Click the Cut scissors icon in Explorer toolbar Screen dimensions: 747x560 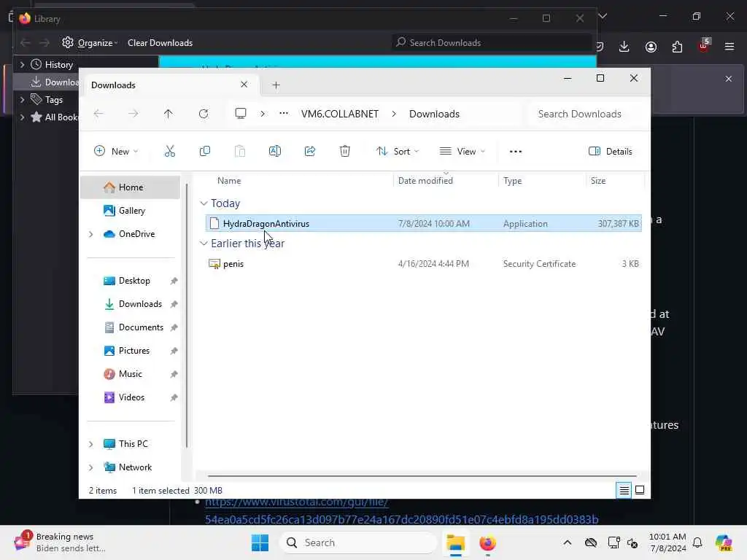coord(169,152)
